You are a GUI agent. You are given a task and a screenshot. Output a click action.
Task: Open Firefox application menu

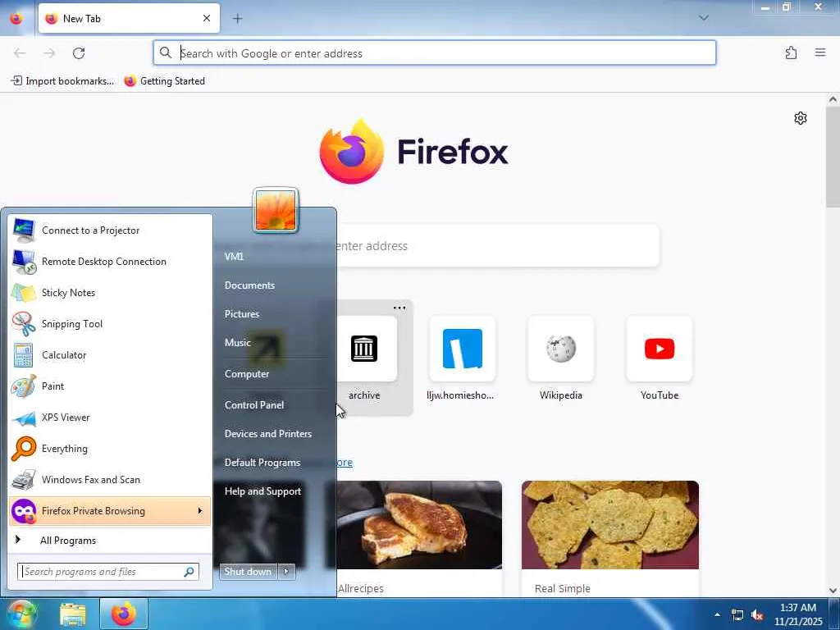click(x=820, y=53)
